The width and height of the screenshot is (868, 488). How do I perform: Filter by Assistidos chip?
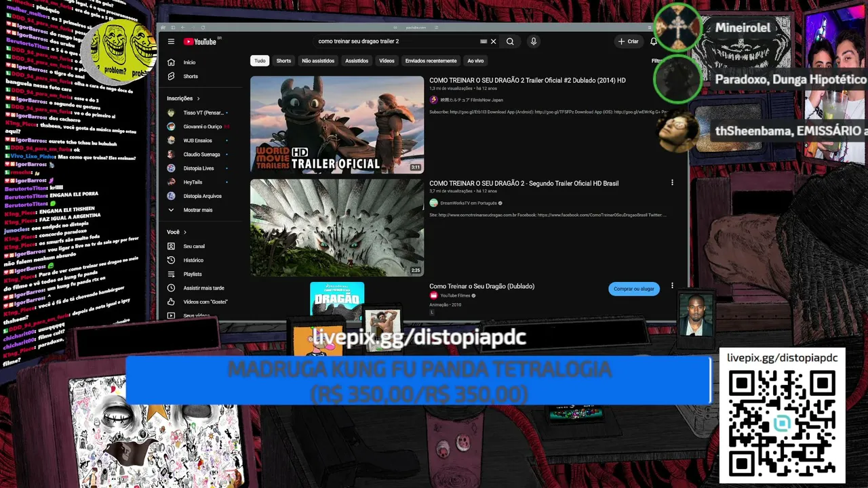point(357,61)
